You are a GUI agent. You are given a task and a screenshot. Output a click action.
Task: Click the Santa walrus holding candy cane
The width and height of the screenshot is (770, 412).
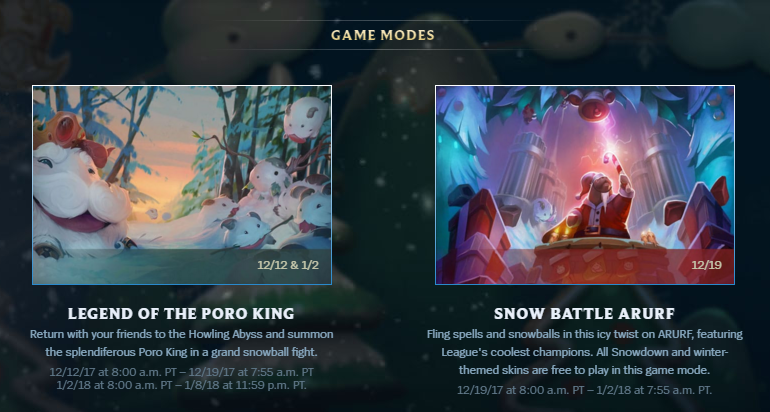[x=599, y=204]
